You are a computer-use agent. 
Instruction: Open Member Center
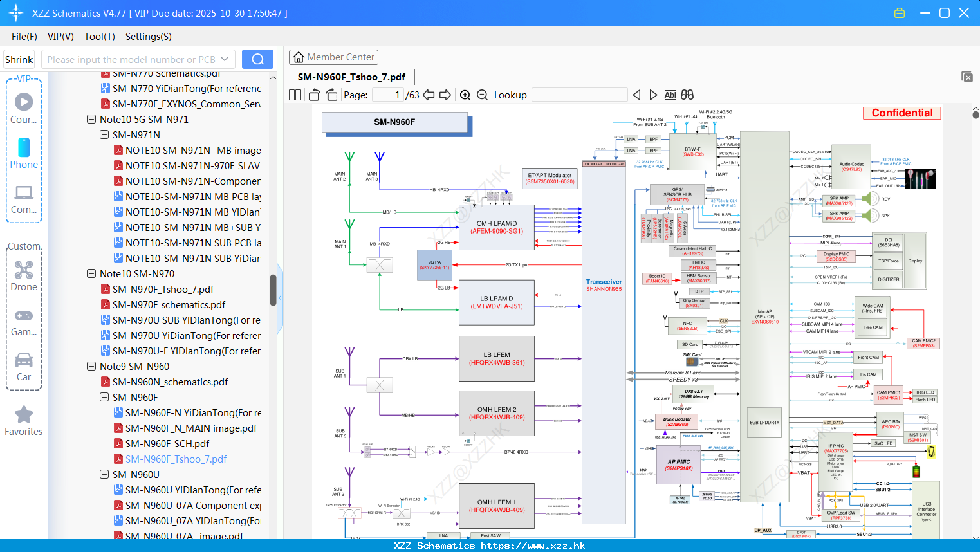[333, 57]
